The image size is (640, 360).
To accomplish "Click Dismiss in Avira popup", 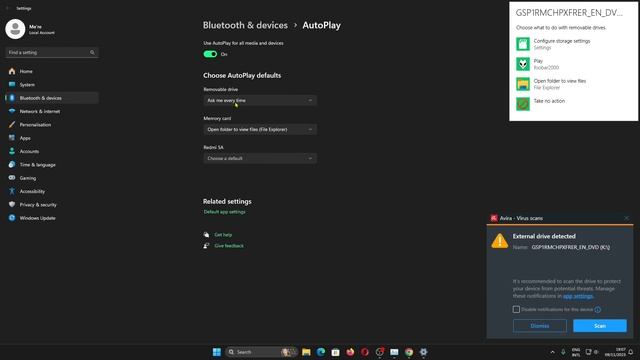I will 540,326.
